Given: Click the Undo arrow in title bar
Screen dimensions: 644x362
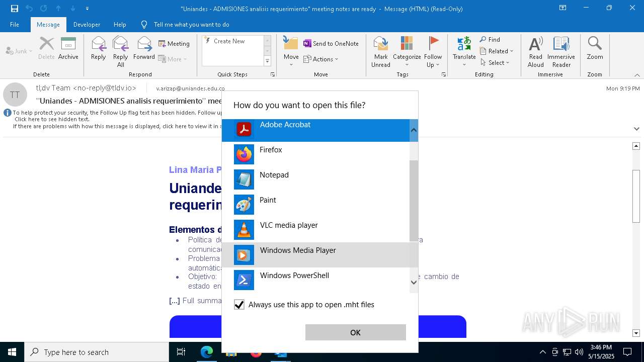Looking at the screenshot, I should click(29, 9).
